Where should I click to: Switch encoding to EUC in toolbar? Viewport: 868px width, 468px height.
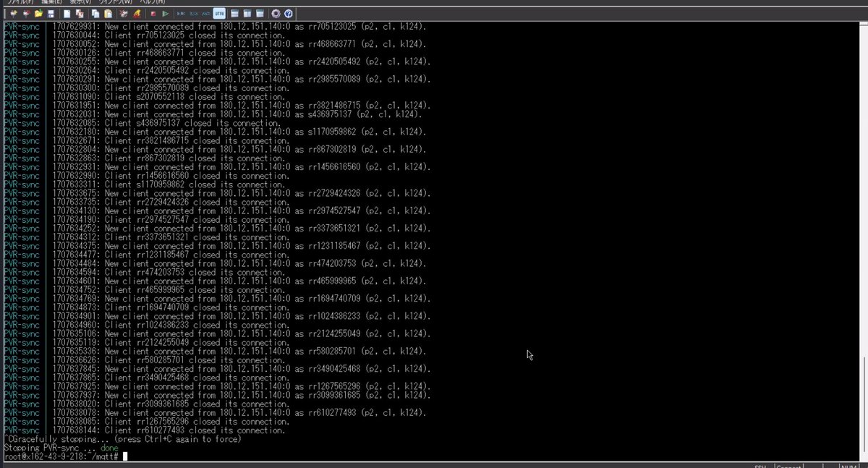coord(181,14)
